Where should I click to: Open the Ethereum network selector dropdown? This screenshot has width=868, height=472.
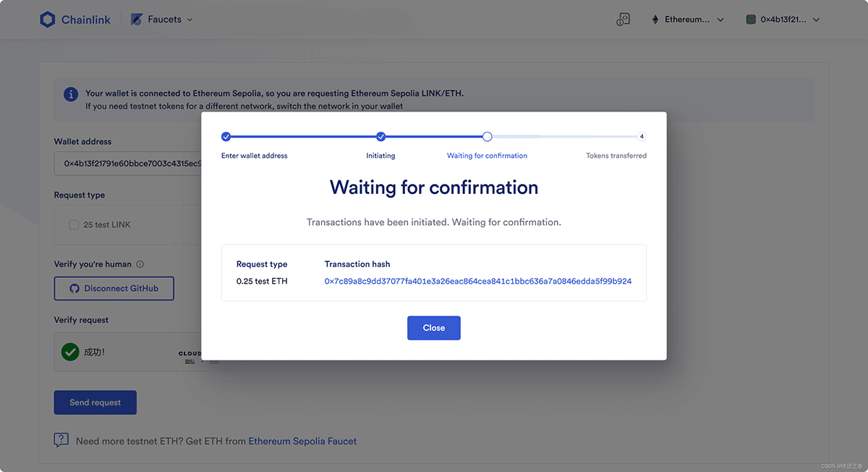click(x=720, y=20)
